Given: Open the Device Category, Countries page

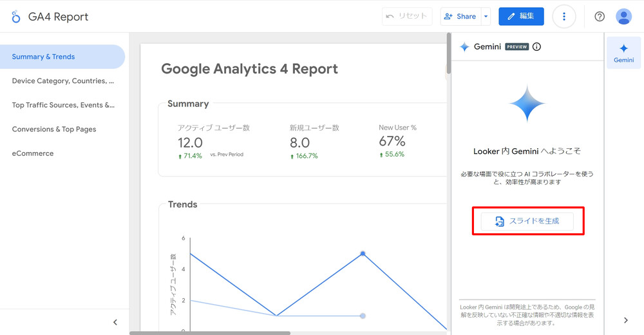Looking at the screenshot, I should pyautogui.click(x=63, y=81).
